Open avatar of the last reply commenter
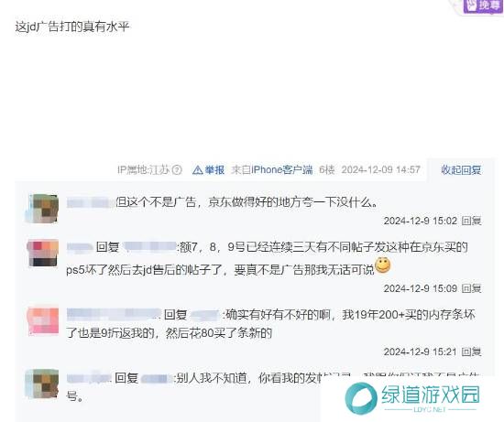Image resolution: width=504 pixels, height=422 pixels. (43, 384)
